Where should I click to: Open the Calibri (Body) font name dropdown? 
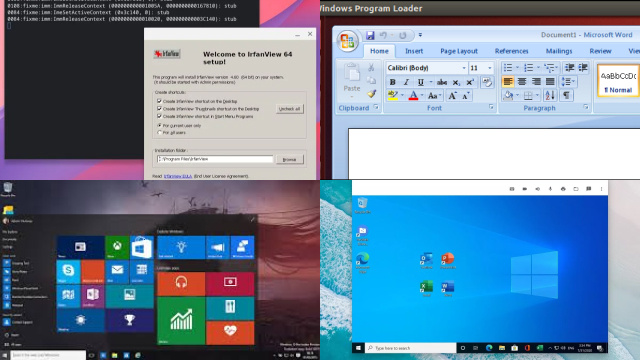[464, 68]
